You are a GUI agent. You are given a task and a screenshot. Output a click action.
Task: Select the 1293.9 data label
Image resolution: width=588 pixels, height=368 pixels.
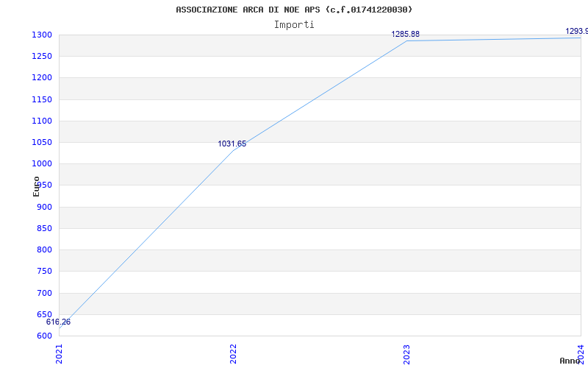[577, 31]
